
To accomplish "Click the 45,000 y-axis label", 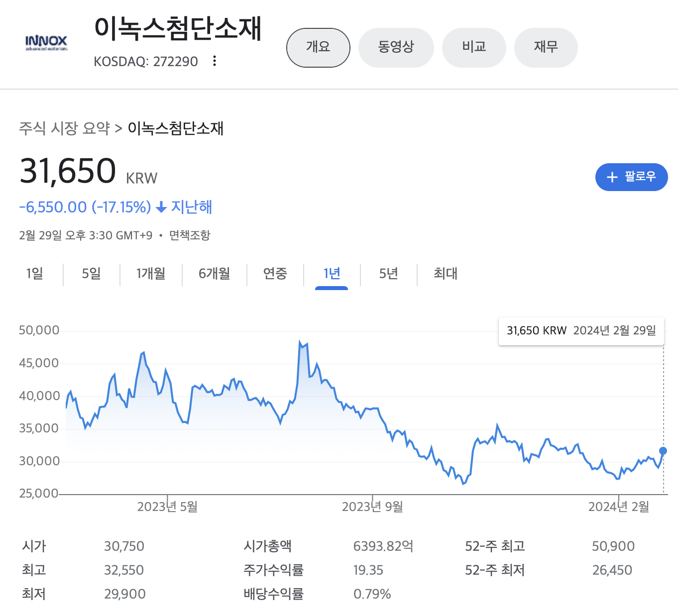I will click(x=39, y=363).
